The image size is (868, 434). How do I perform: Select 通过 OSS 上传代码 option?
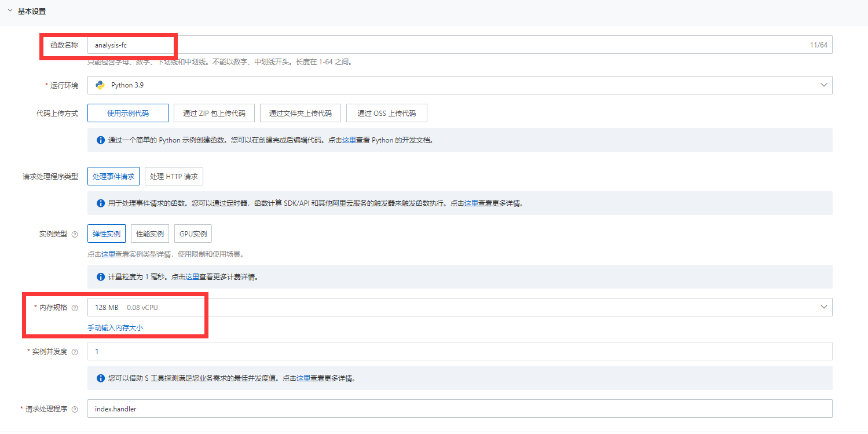(x=387, y=114)
